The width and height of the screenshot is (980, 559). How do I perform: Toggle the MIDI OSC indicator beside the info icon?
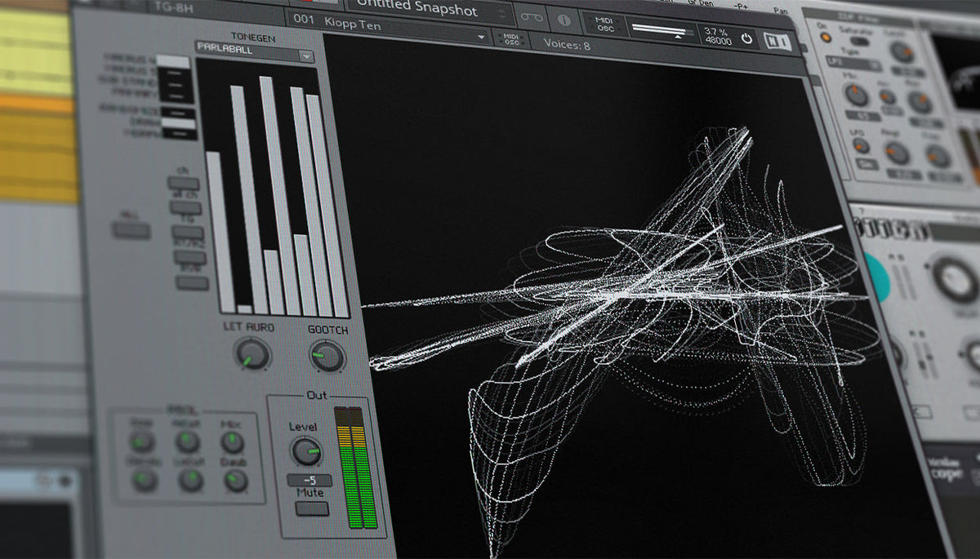click(x=604, y=23)
